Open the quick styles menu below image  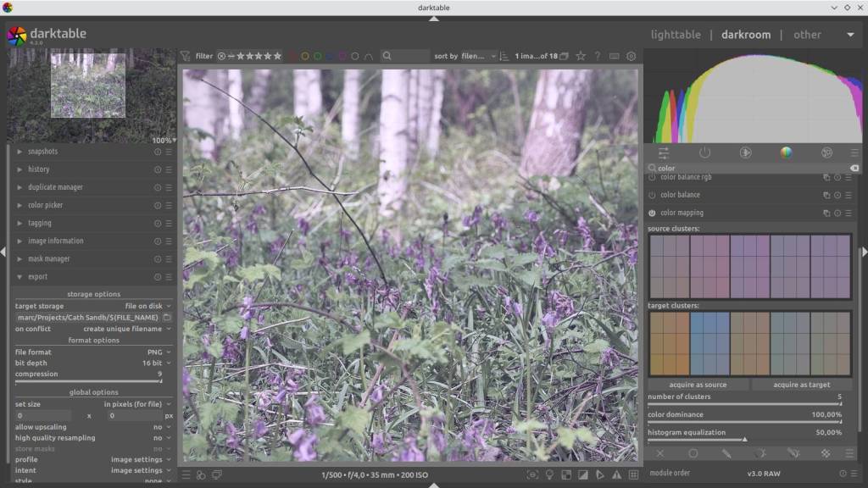tap(201, 474)
